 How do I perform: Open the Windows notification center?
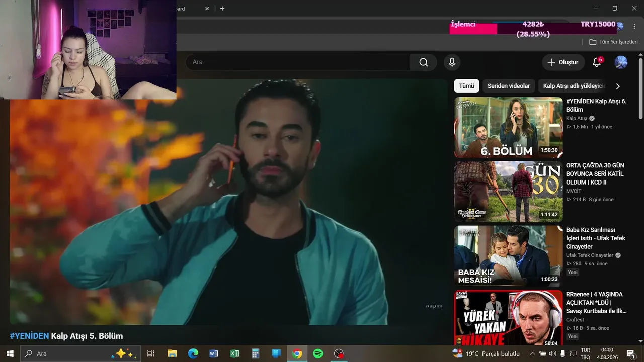(630, 353)
